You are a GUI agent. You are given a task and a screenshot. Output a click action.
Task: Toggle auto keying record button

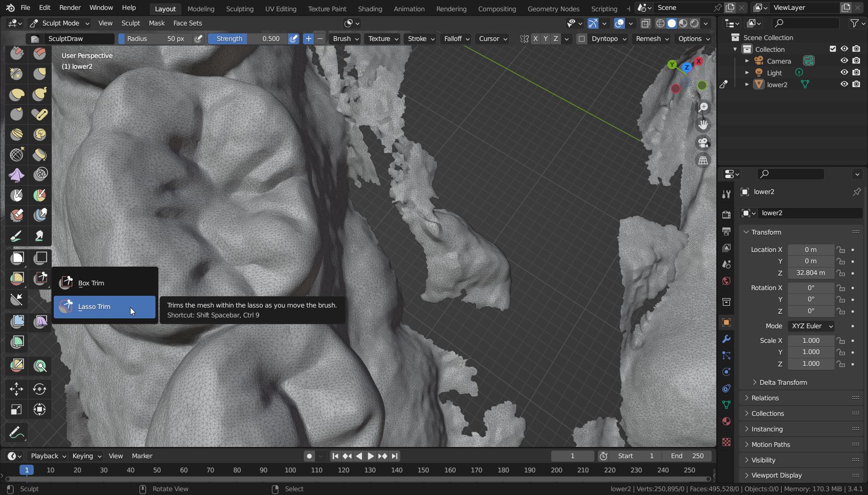pos(309,456)
